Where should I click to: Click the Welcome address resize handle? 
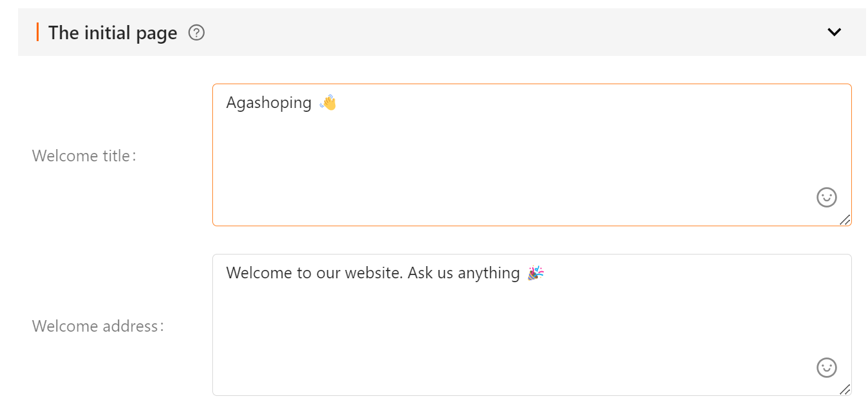(845, 390)
